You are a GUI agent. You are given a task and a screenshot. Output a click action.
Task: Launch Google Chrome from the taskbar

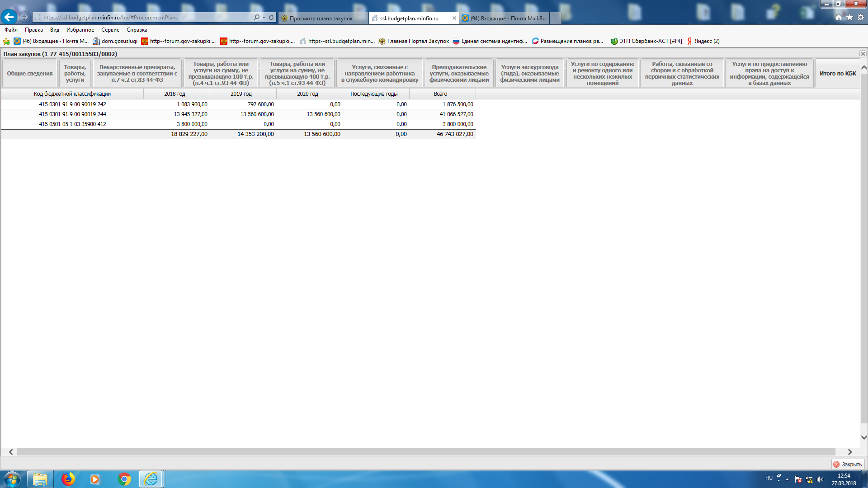pos(124,479)
